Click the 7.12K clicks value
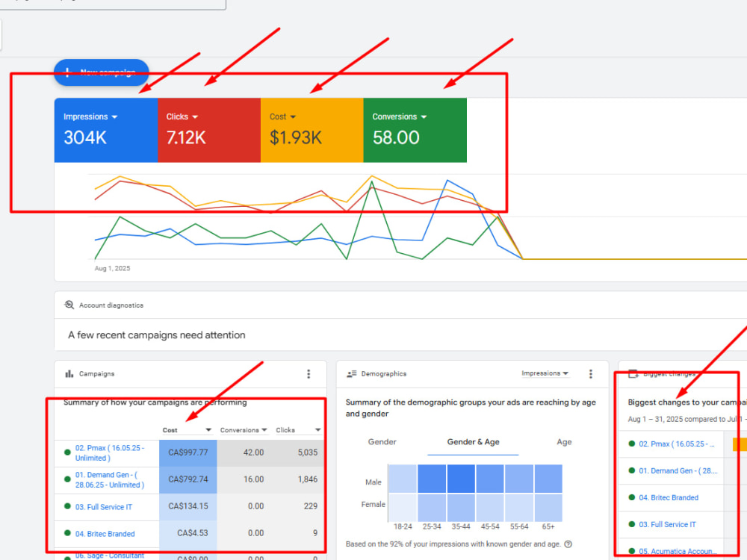747x560 pixels. tap(186, 137)
